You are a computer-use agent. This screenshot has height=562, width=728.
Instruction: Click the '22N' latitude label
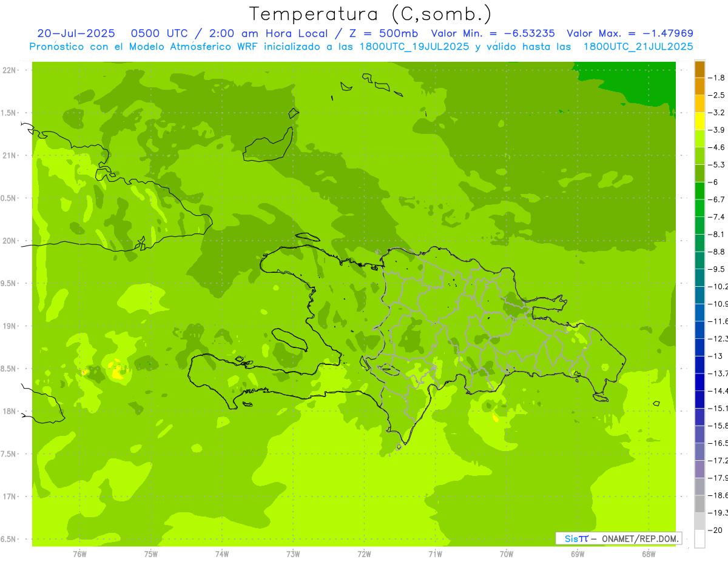click(x=10, y=70)
